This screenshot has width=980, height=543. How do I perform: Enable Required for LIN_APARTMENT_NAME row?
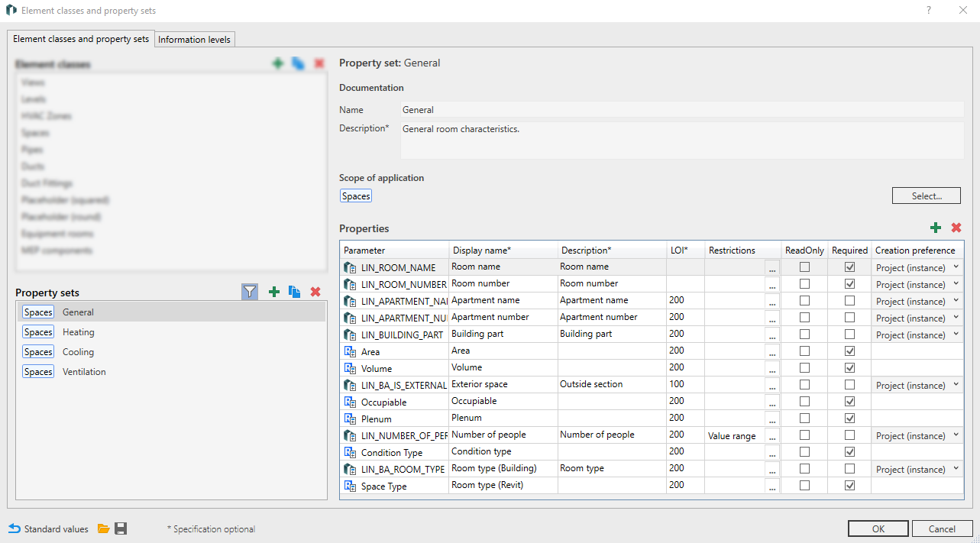click(x=849, y=301)
